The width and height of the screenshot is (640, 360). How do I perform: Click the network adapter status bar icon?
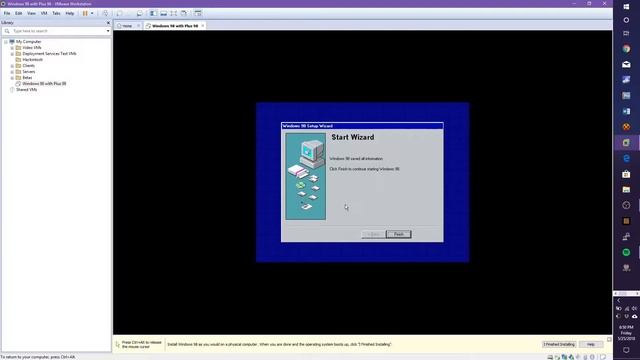(x=564, y=357)
